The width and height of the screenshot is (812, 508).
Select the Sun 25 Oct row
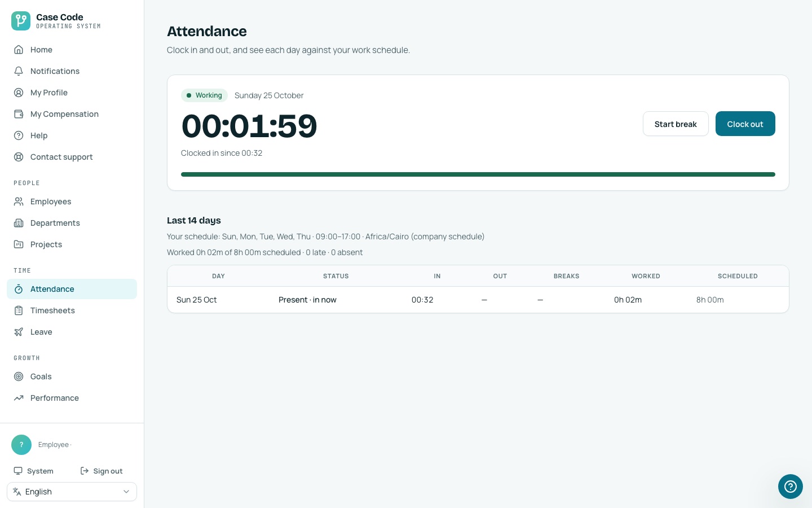coord(478,300)
